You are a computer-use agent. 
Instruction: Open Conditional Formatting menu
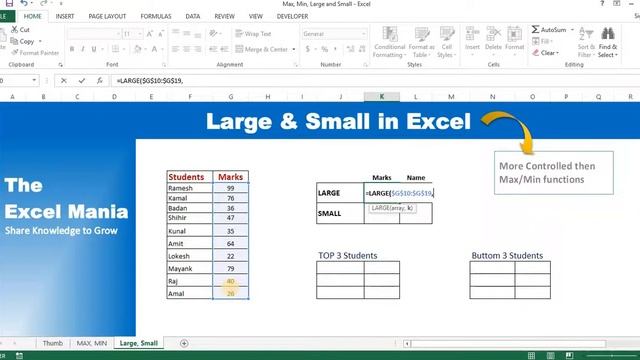(x=389, y=42)
